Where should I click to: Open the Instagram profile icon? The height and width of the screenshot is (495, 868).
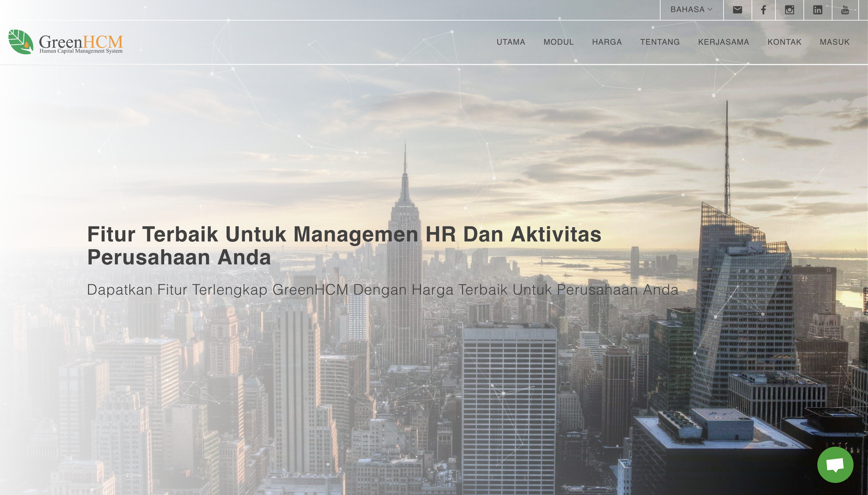pos(789,10)
